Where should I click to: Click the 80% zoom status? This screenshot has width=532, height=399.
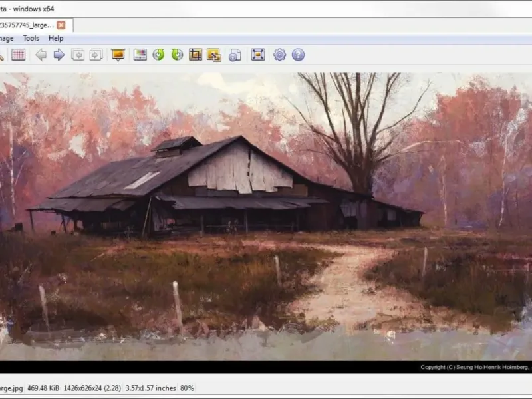pyautogui.click(x=187, y=388)
